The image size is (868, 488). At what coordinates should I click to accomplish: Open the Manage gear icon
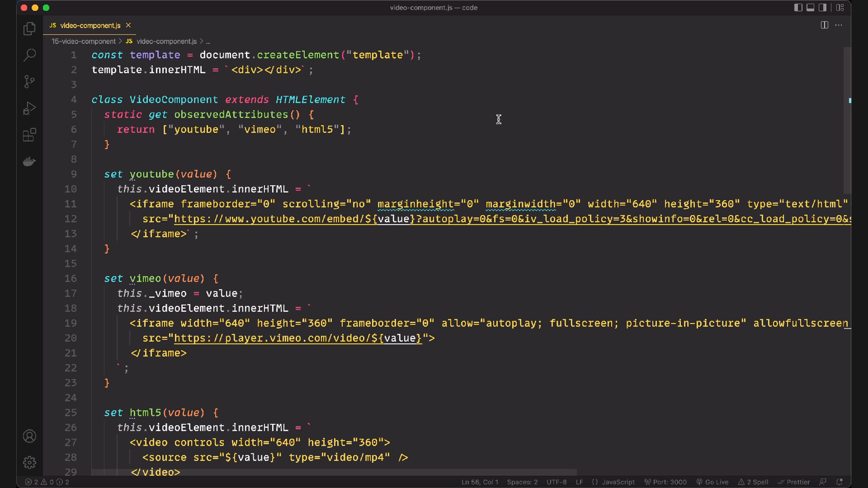pyautogui.click(x=29, y=462)
